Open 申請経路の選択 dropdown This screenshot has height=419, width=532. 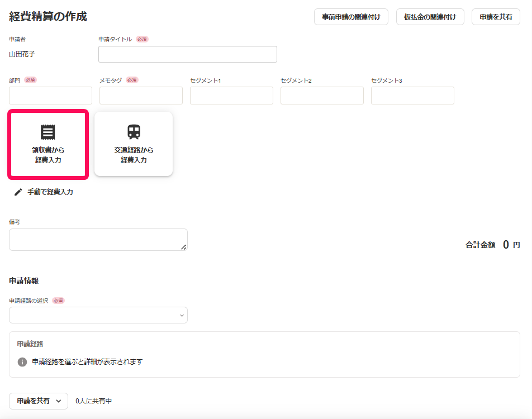pyautogui.click(x=98, y=315)
